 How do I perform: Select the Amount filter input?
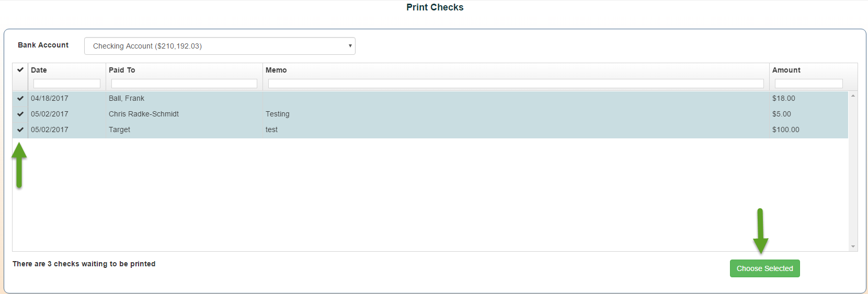click(808, 84)
